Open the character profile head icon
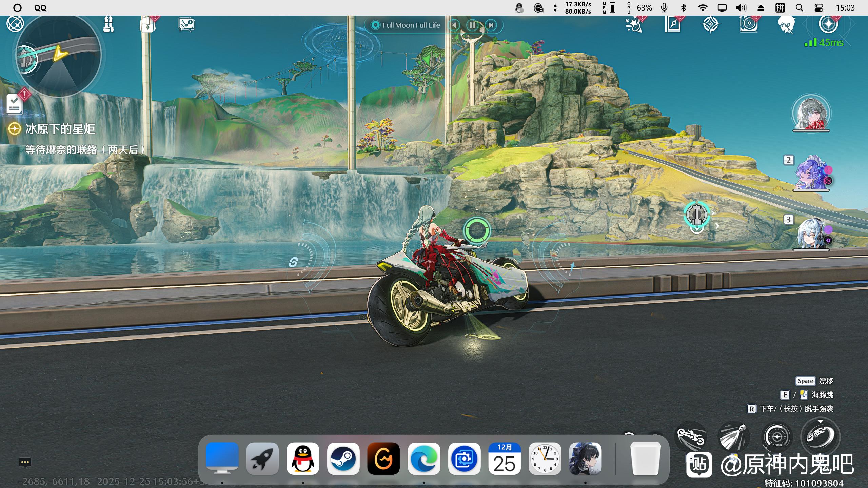 pos(787,25)
